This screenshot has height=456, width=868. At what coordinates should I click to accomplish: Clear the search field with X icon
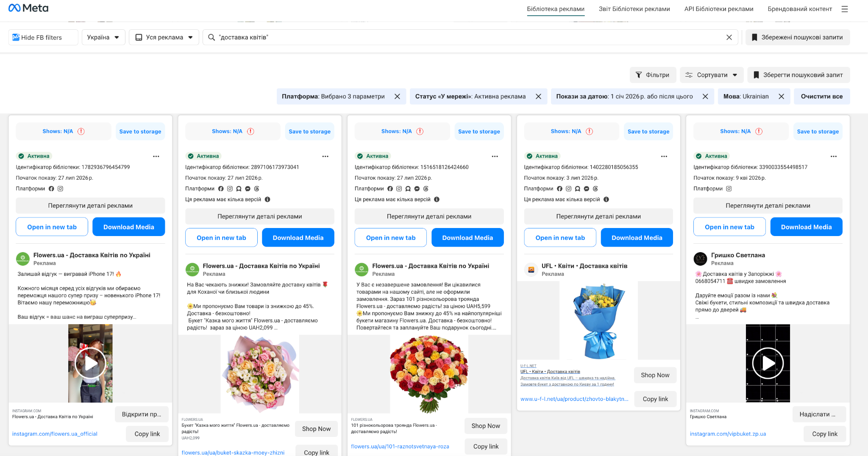[x=729, y=37]
